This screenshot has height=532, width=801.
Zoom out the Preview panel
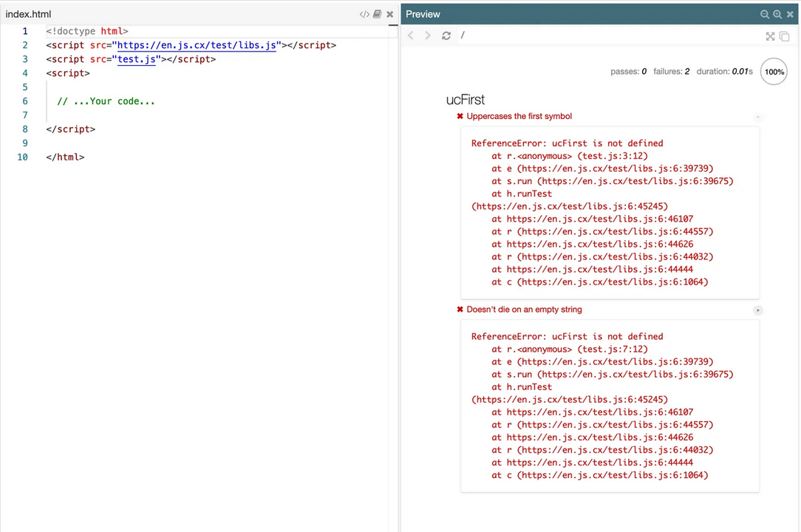pos(765,14)
